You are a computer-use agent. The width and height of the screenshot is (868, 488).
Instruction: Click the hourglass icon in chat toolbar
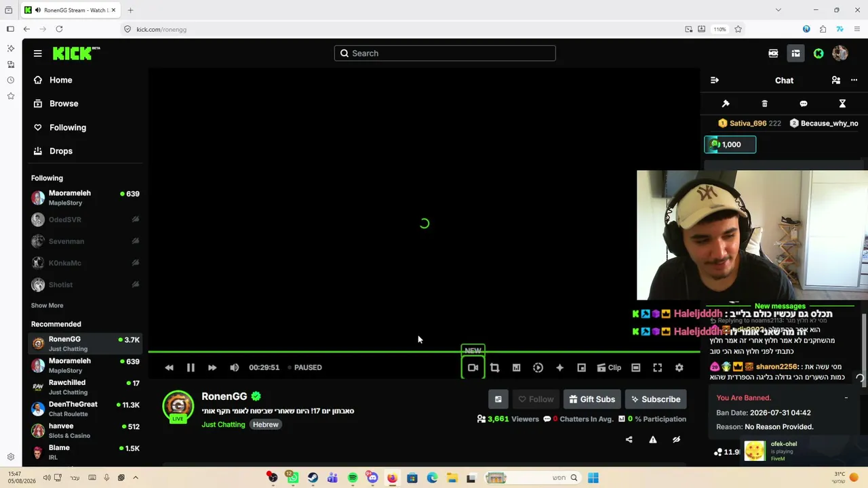click(842, 104)
